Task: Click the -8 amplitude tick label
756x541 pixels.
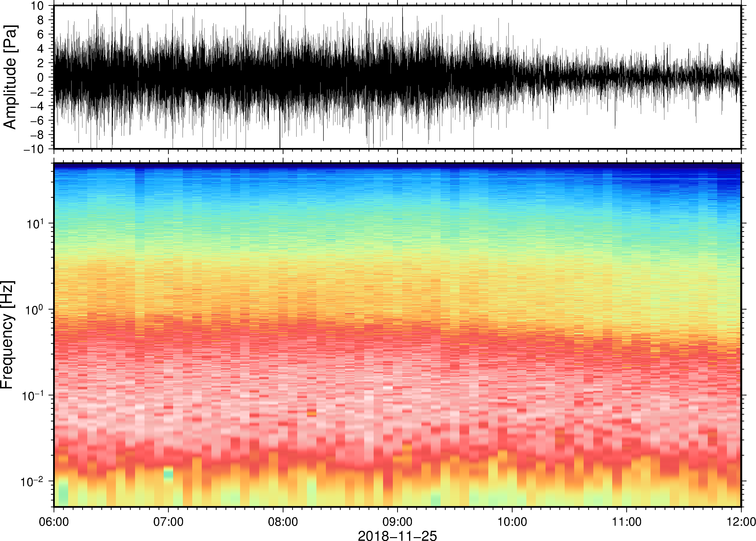Action: coord(37,135)
